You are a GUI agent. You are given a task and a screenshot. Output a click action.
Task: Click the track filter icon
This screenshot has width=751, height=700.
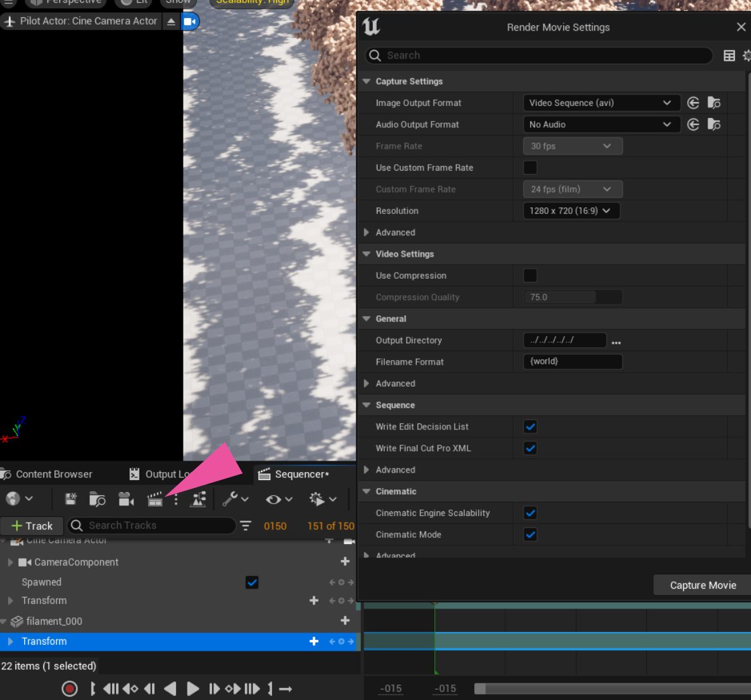click(246, 526)
